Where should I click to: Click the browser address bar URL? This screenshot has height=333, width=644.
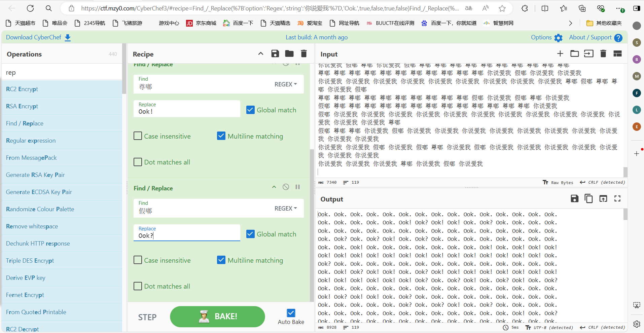[x=270, y=8]
